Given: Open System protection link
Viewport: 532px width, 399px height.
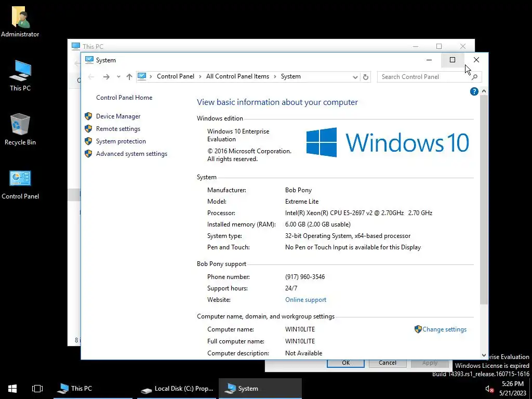Looking at the screenshot, I should click(121, 141).
